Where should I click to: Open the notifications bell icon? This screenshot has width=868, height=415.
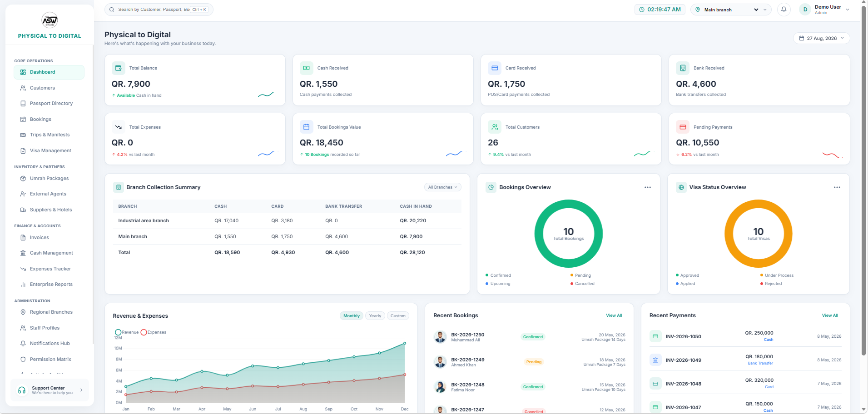coord(784,10)
